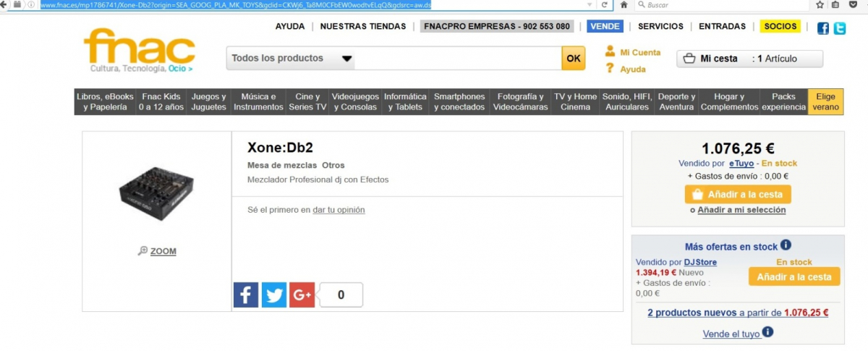Click the dar tu opinión link
This screenshot has width=868, height=351.
coord(339,210)
